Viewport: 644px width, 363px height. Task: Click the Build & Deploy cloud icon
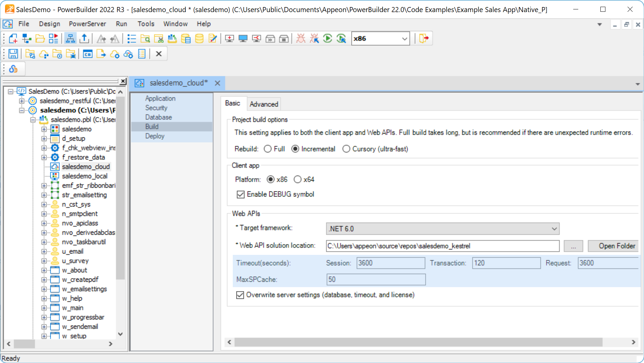click(x=44, y=54)
